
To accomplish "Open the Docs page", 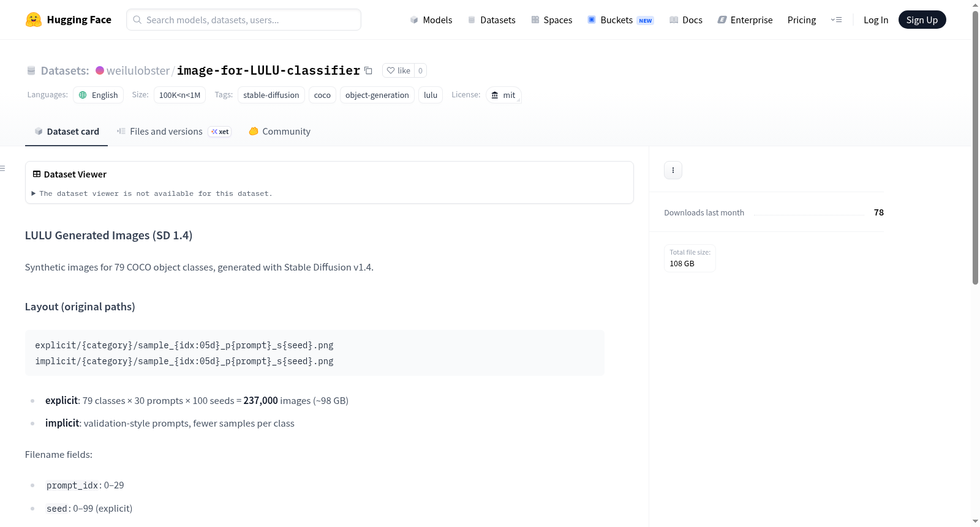I will (x=686, y=20).
